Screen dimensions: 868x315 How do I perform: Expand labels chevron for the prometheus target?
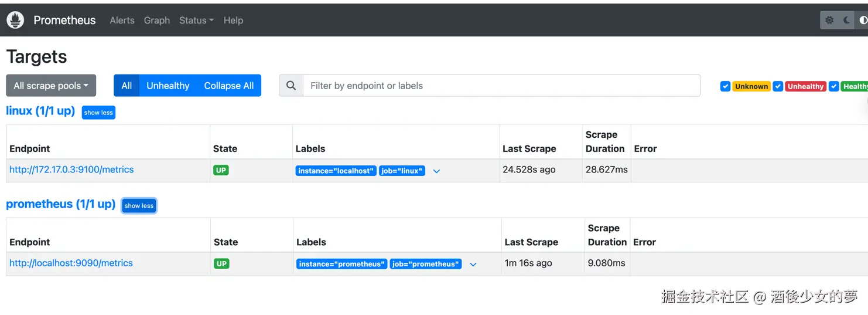coord(473,265)
